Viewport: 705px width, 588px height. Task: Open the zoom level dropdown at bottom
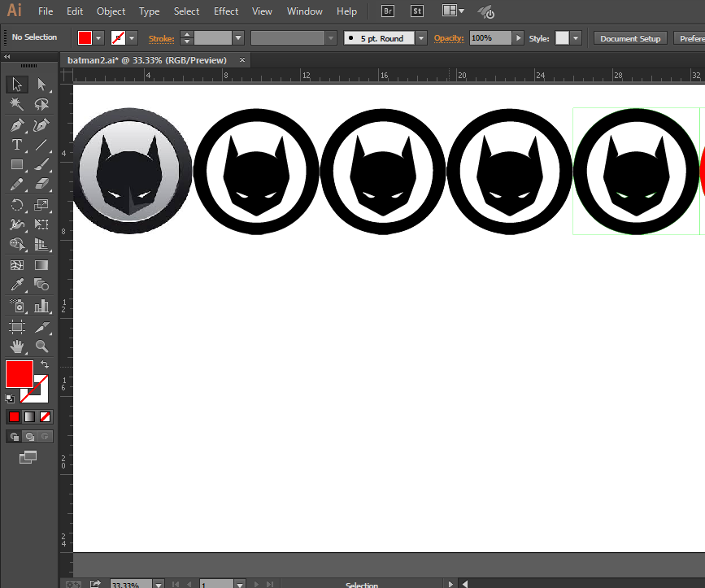[x=159, y=583]
